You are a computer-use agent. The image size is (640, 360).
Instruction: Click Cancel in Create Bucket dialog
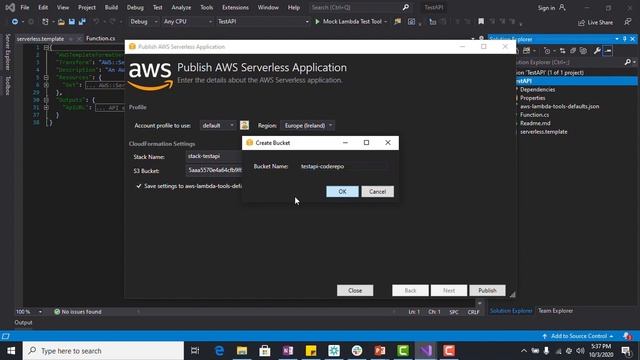tap(377, 191)
